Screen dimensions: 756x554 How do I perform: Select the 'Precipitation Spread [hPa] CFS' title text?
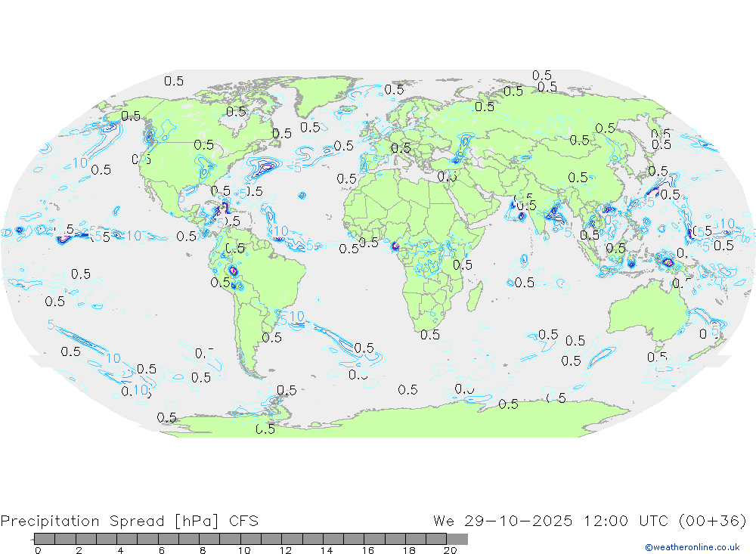pyautogui.click(x=130, y=522)
